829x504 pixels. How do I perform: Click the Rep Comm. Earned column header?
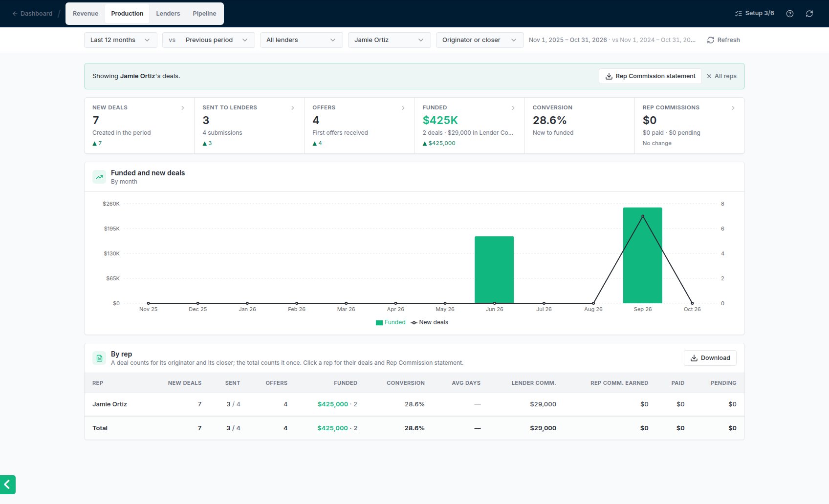(619, 383)
